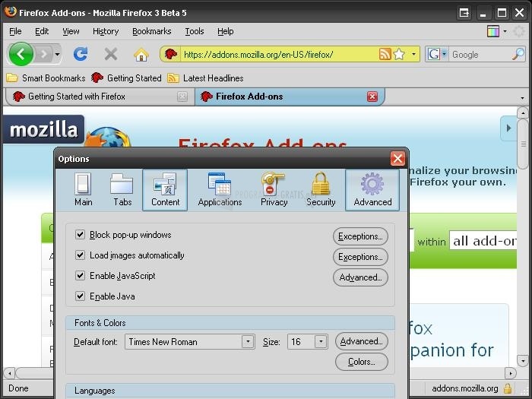Viewport: 532px width, 399px height.
Task: Open the back/forward history dropdown
Action: [57, 54]
